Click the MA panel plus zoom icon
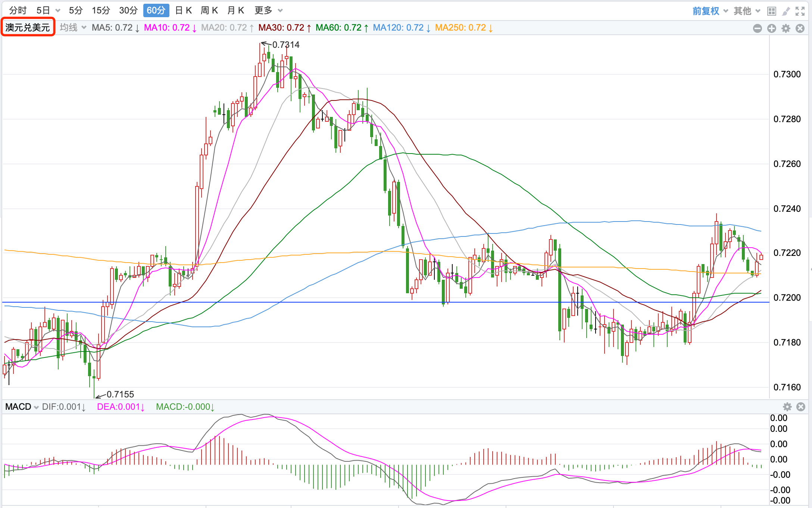Screen dimensions: 812x508 click(x=771, y=28)
